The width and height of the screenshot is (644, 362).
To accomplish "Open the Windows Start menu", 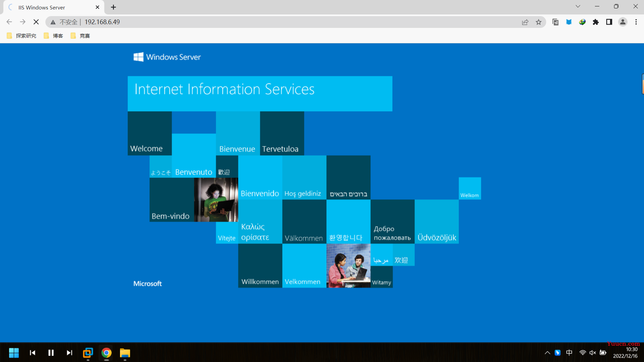I will point(14,353).
